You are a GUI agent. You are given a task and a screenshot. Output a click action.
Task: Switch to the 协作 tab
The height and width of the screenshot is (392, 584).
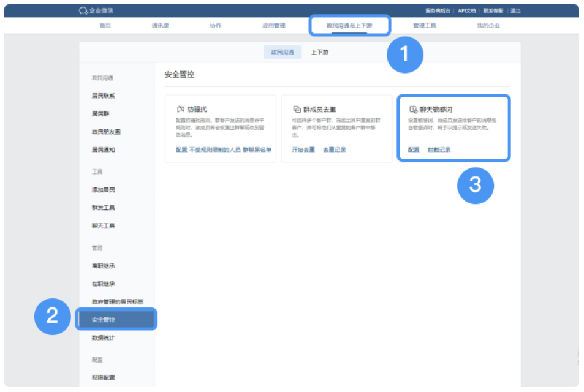(x=215, y=26)
